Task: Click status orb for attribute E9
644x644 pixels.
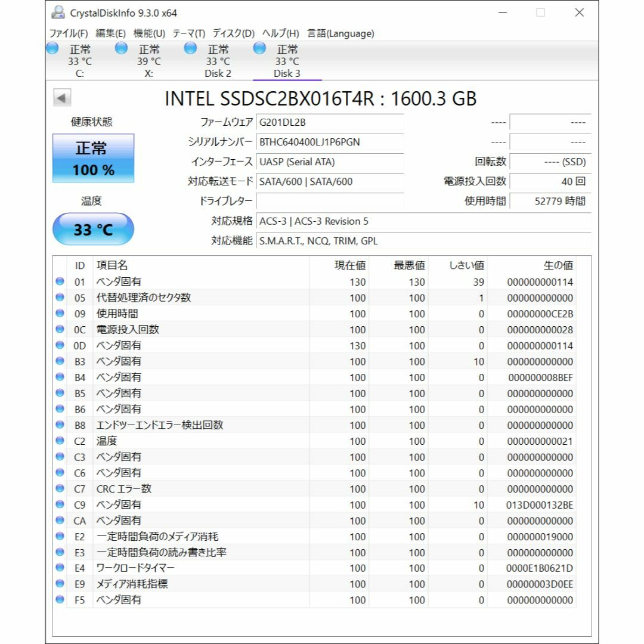Action: pos(60,584)
